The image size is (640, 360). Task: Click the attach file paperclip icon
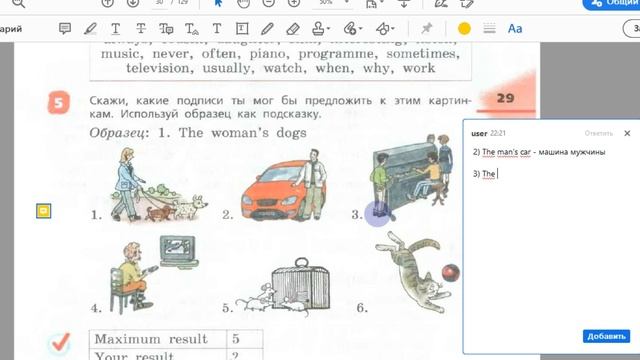(350, 29)
